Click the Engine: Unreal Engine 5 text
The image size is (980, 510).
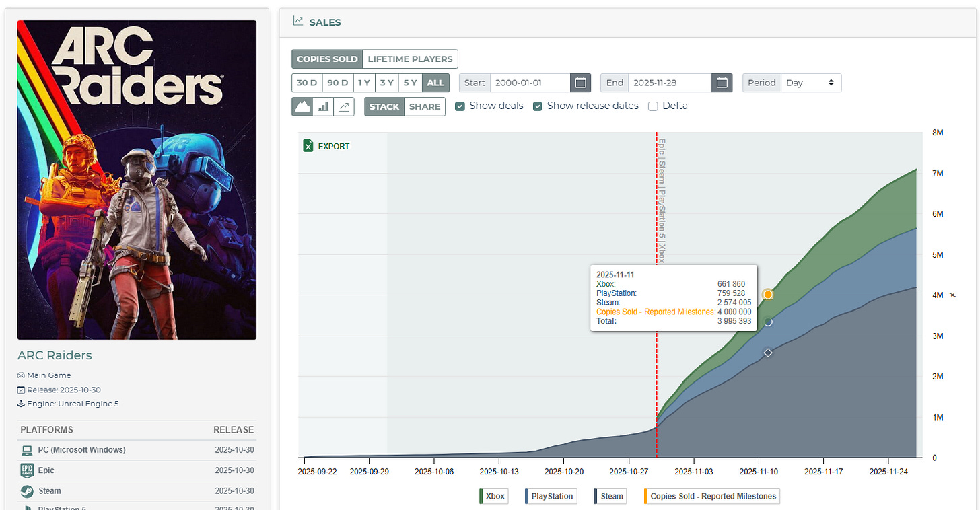coord(73,404)
